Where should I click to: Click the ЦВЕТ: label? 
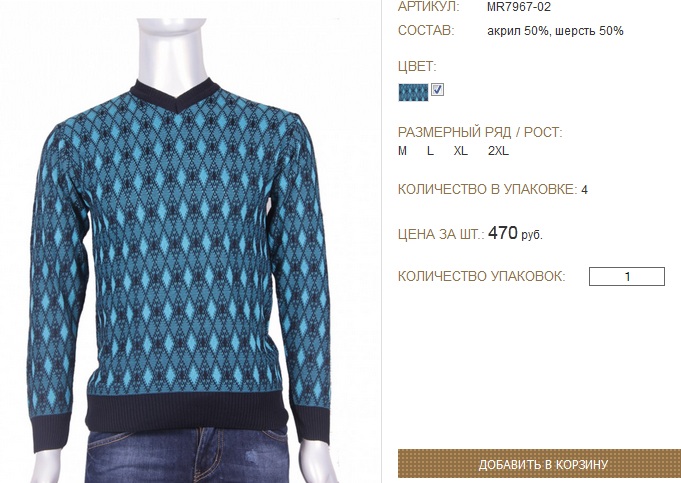(x=417, y=66)
